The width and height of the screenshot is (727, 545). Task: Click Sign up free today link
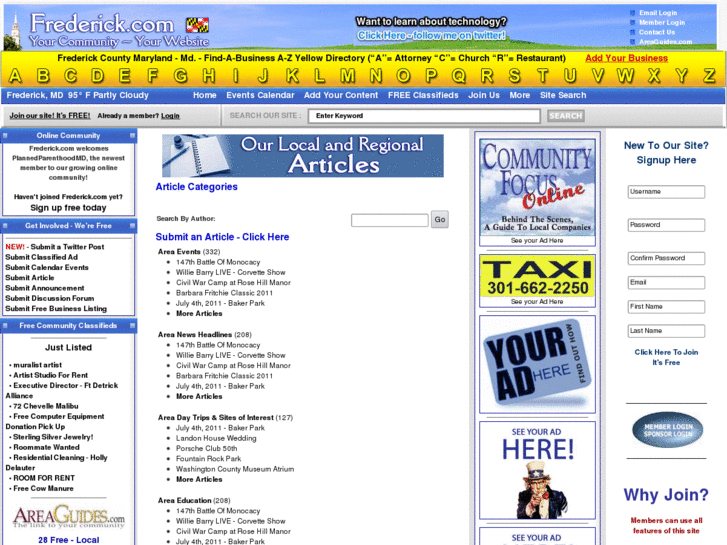68,208
